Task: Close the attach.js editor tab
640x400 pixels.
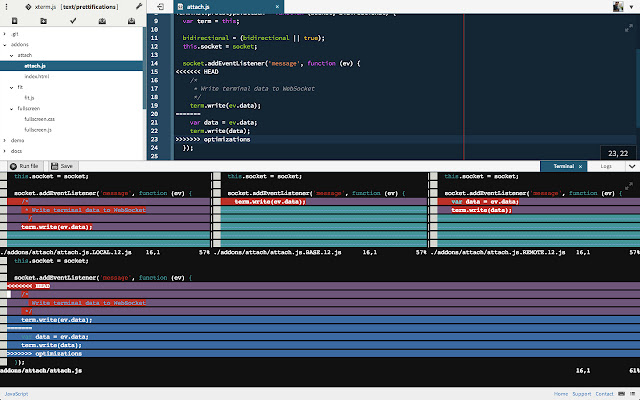Action: point(277,7)
